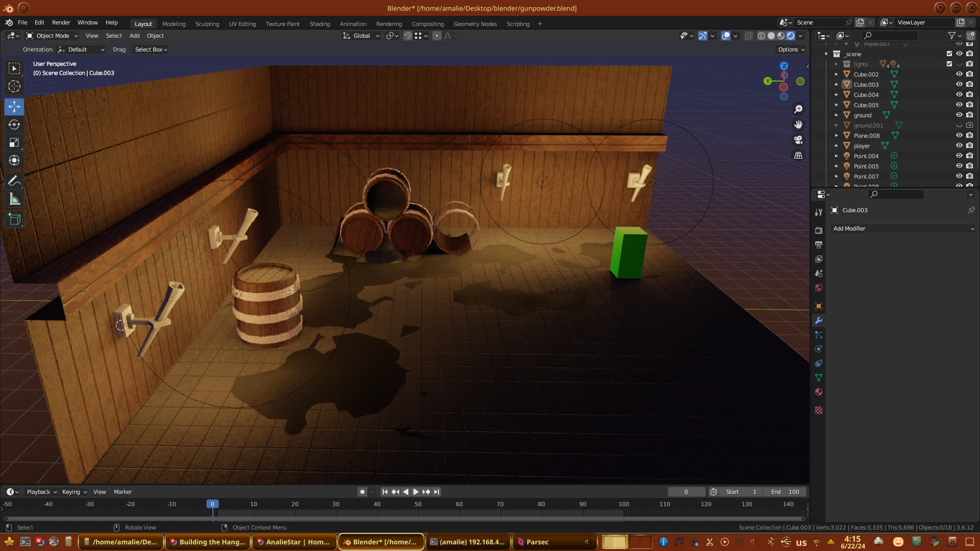Select the Measure tool
Image resolution: width=980 pixels, height=551 pixels.
(x=14, y=199)
